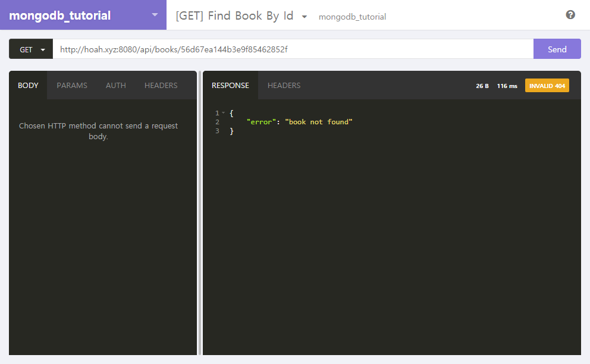Click the mongodb_tutorial workspace title
This screenshot has height=364, width=590.
(60, 15)
